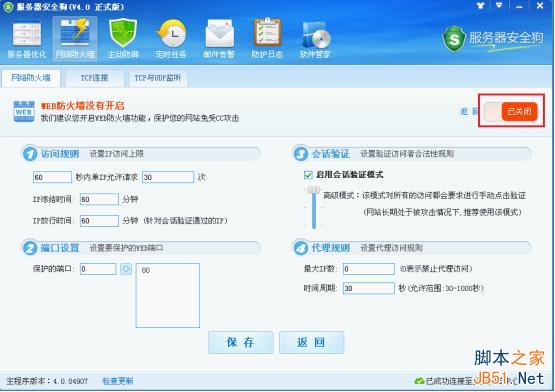Switch to the TCP与UDP监听 tab
The height and width of the screenshot is (392, 555).
(x=158, y=78)
